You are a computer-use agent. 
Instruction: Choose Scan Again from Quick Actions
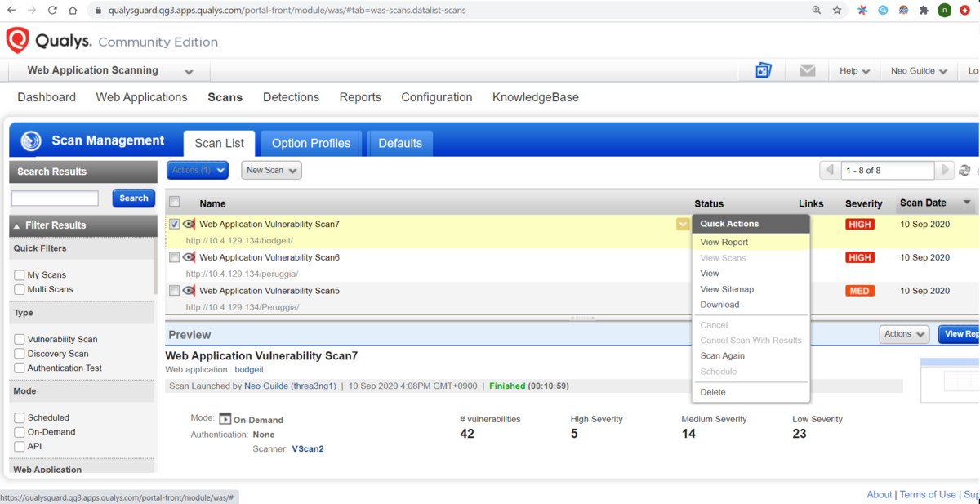point(722,355)
